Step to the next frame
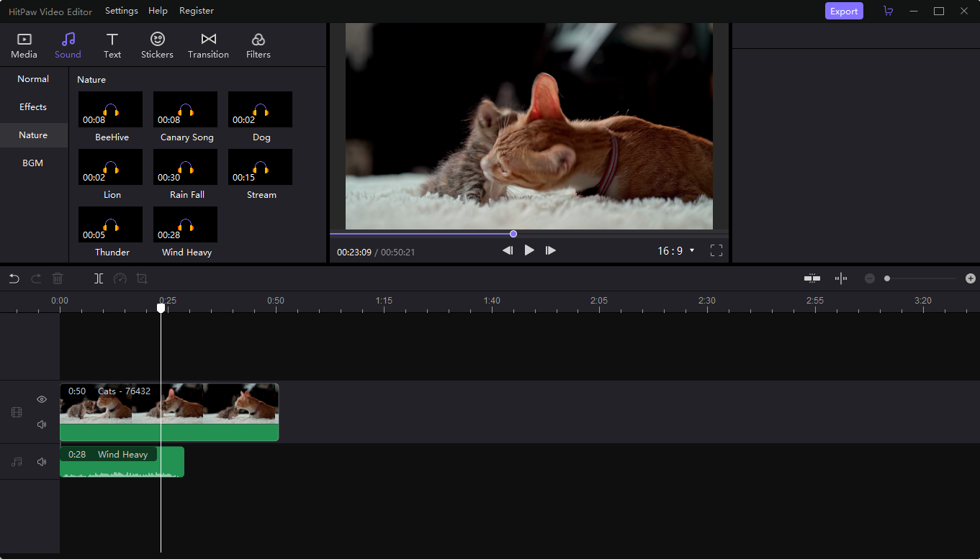 coord(551,250)
